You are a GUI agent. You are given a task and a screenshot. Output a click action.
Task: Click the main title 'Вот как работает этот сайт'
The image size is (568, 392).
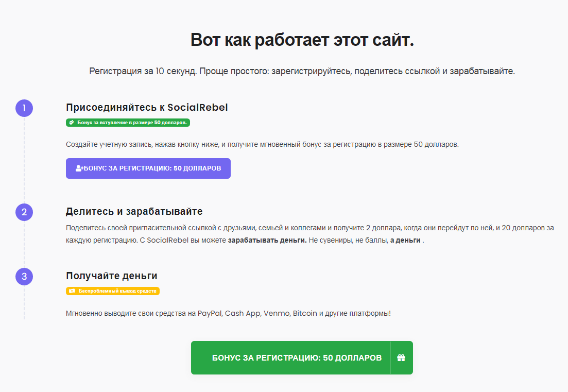coord(302,40)
